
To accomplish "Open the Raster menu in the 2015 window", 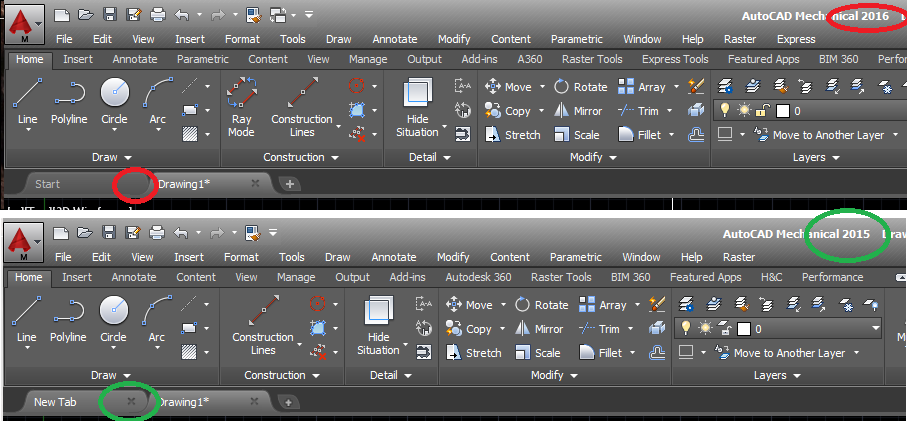I will tap(739, 257).
